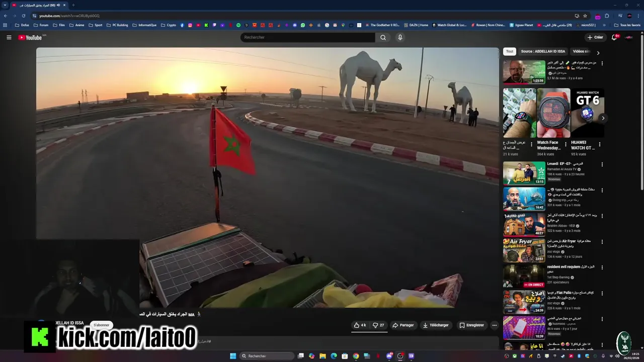Go back using the browser back arrow
Image resolution: width=644 pixels, height=362 pixels.
click(x=5, y=16)
